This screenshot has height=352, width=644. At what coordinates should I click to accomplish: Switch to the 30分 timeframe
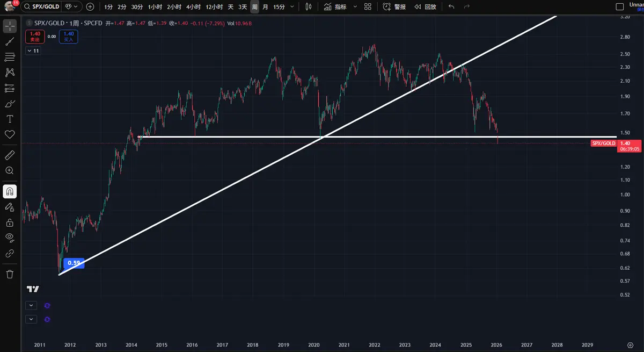137,7
